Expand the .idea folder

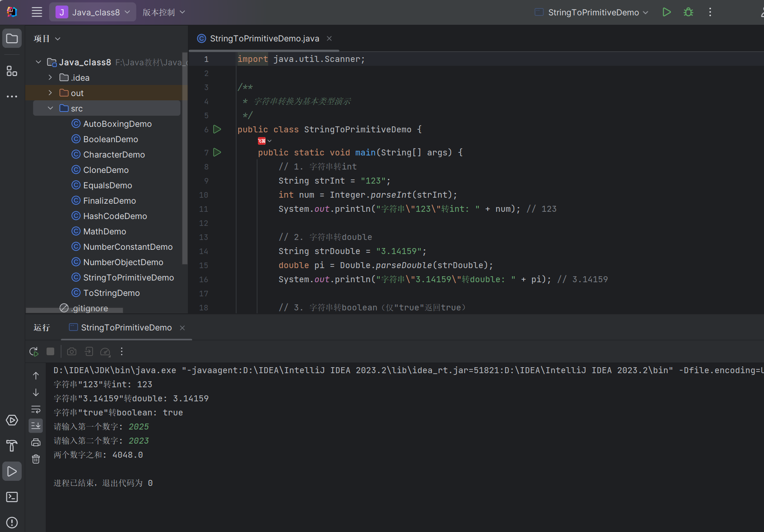tap(50, 78)
